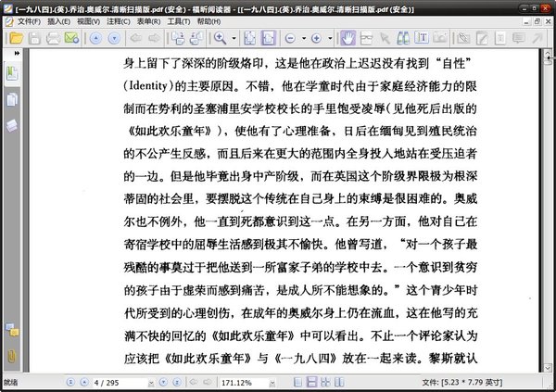Open the 文件(F) menu
This screenshot has height=392, width=556.
[29, 21]
